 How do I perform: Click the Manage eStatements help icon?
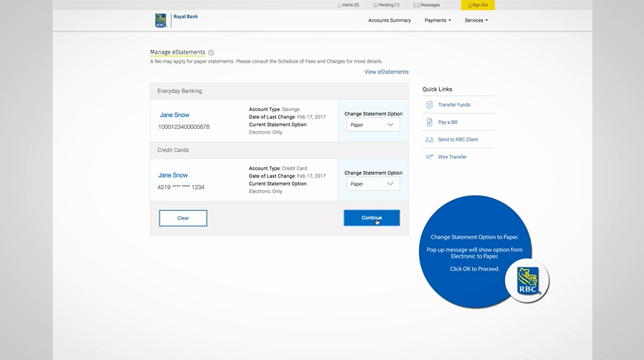[x=211, y=52]
